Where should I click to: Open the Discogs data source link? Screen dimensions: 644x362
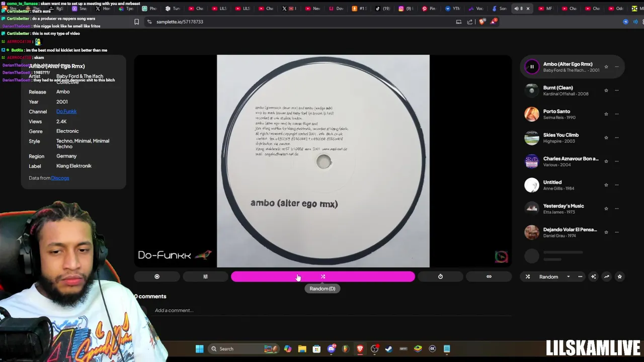60,178
